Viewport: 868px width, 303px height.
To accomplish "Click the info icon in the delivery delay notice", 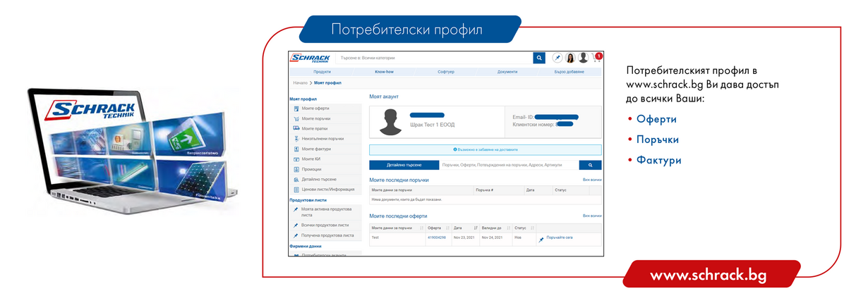I will 454,149.
